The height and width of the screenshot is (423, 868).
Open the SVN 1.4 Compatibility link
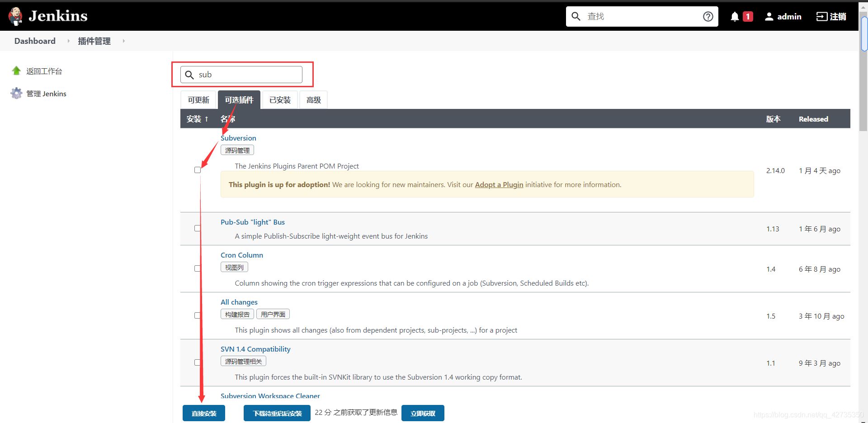point(255,349)
